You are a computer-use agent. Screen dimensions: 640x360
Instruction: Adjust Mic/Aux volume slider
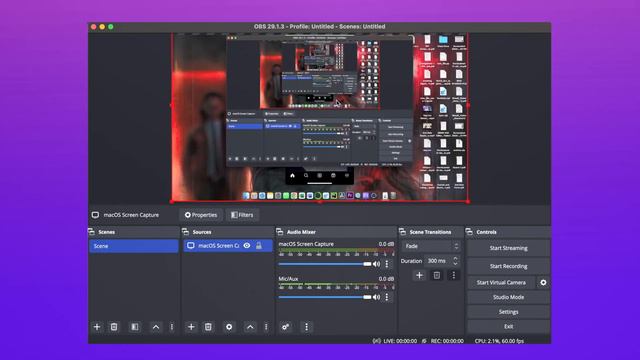pos(325,297)
